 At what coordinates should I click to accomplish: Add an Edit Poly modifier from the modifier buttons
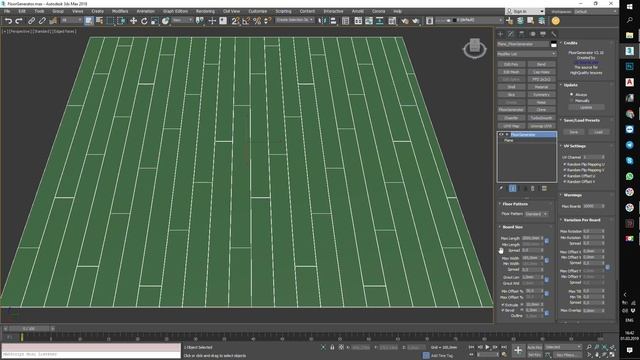coord(511,64)
